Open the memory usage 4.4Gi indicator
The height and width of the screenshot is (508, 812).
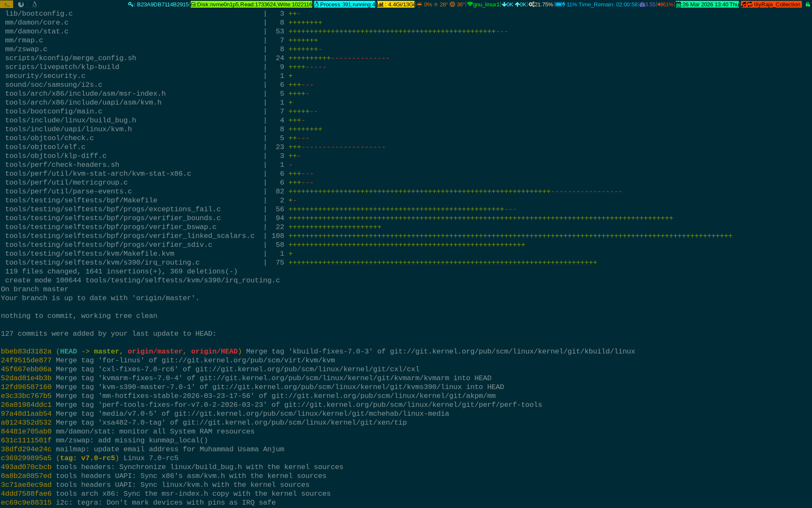point(396,4)
